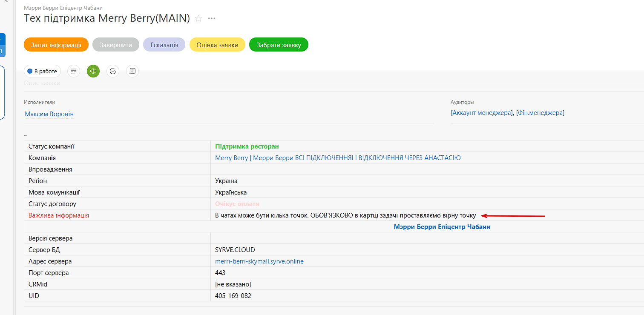Click the Оцінка заявки button
The width and height of the screenshot is (644, 315).
(x=217, y=45)
